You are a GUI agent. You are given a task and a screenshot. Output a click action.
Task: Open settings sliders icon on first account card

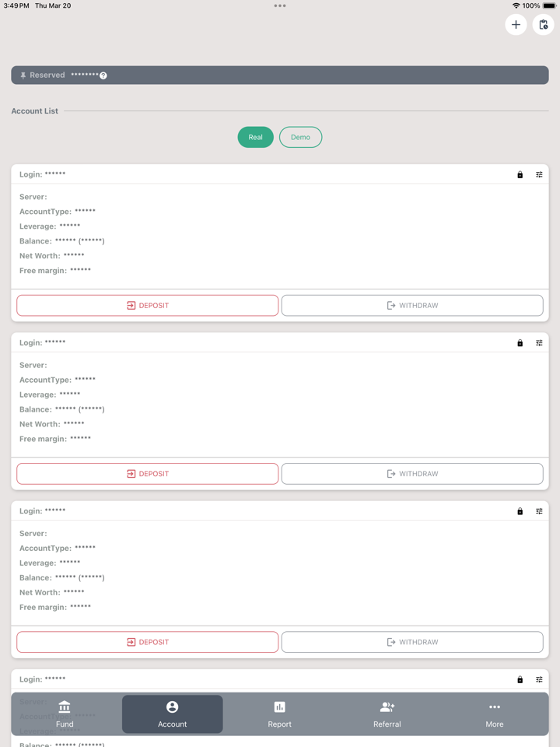539,175
